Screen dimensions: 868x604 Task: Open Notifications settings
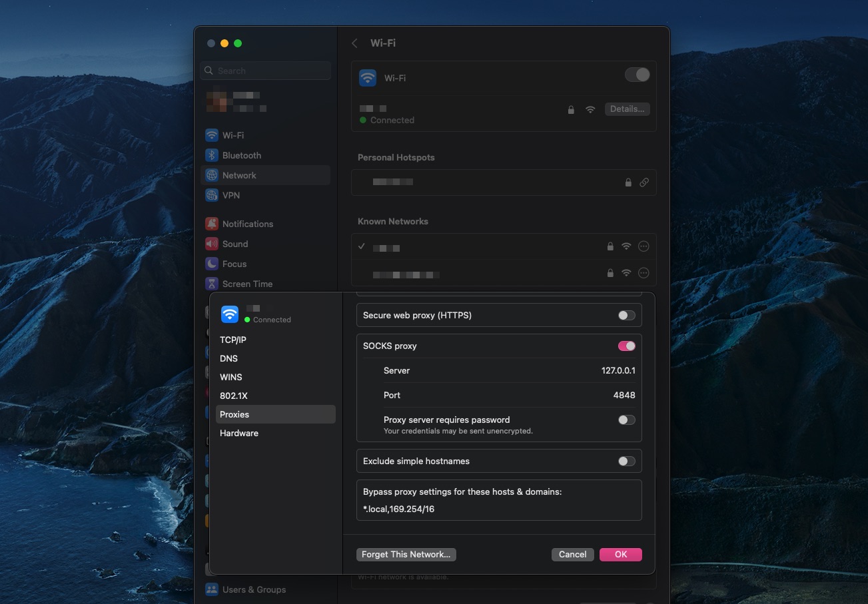tap(247, 224)
